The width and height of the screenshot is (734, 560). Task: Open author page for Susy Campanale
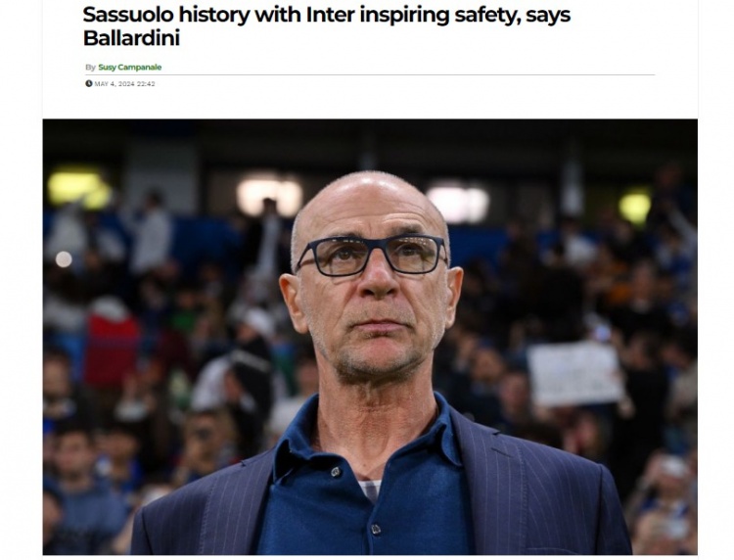coord(129,67)
